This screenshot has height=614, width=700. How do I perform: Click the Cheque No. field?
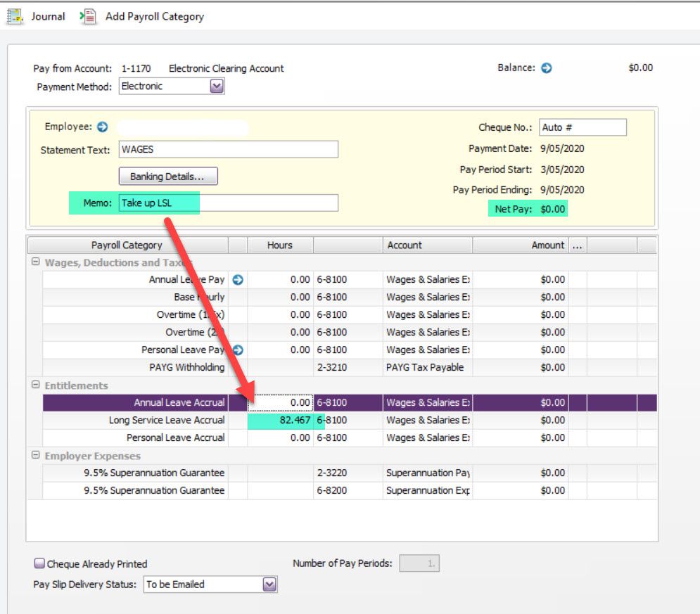(x=582, y=127)
